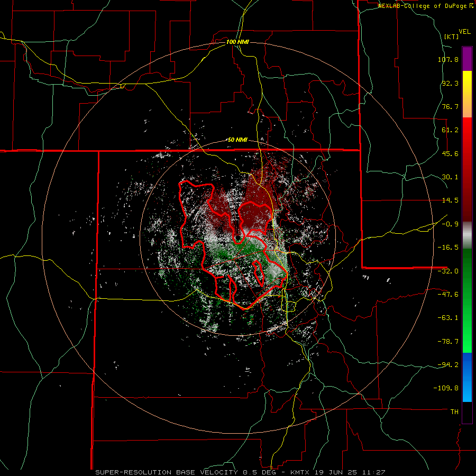The height and width of the screenshot is (476, 476).
Task: Pick the purple segment of the velocity bar
Action: 467,59
